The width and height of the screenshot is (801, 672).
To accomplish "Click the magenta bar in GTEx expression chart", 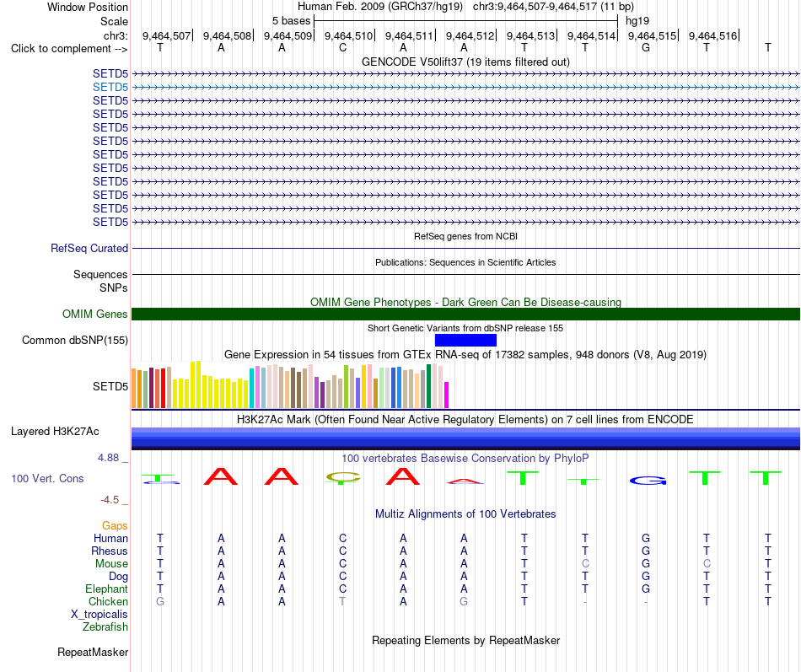I will point(447,395).
